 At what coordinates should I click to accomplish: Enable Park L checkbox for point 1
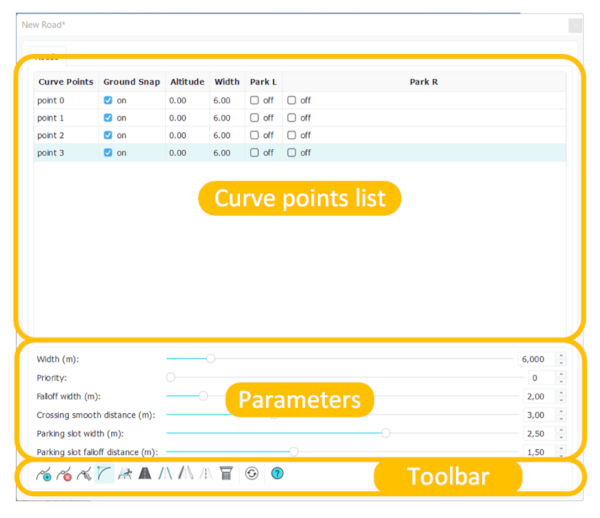(x=255, y=117)
